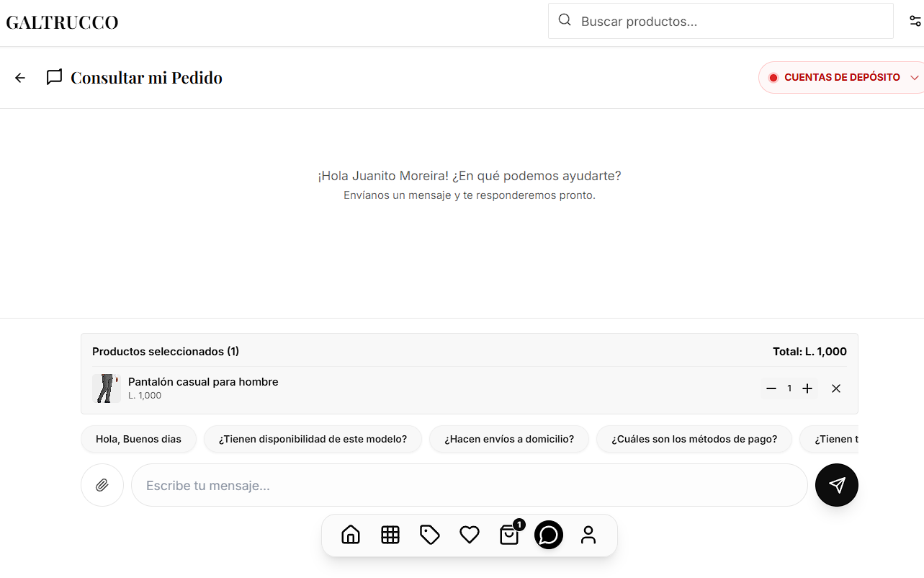Open favorites with the heart icon
The width and height of the screenshot is (924, 578).
(470, 535)
